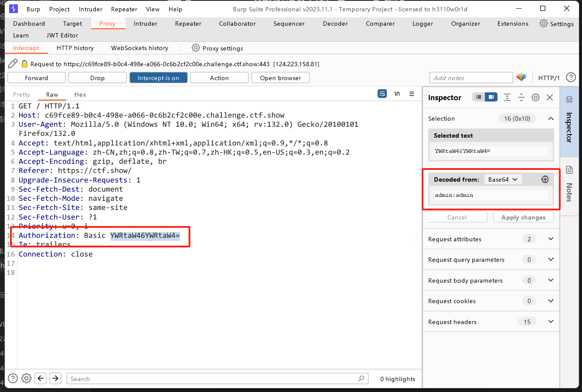Click decoded text admin:admin field
This screenshot has height=392, width=582.
pos(491,195)
